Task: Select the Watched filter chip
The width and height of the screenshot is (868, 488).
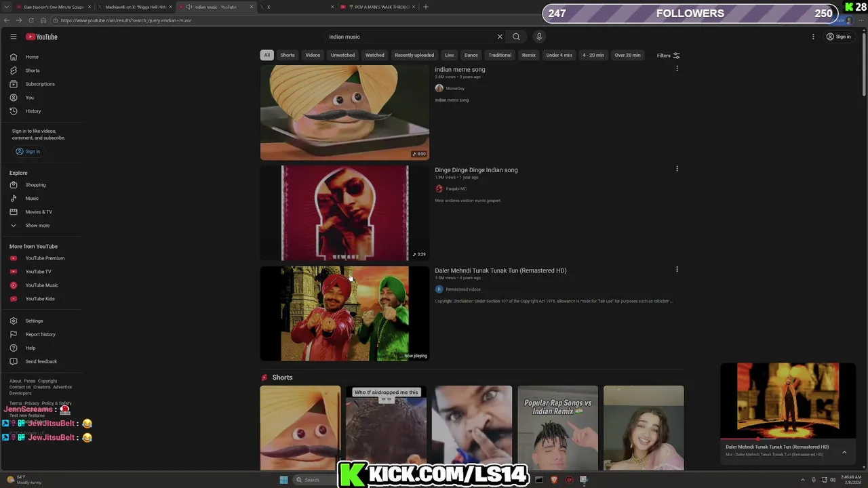Action: pos(375,56)
